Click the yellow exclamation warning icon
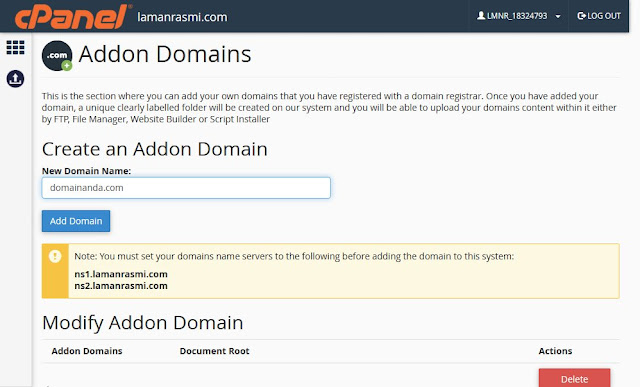The width and height of the screenshot is (640, 387). (x=55, y=256)
